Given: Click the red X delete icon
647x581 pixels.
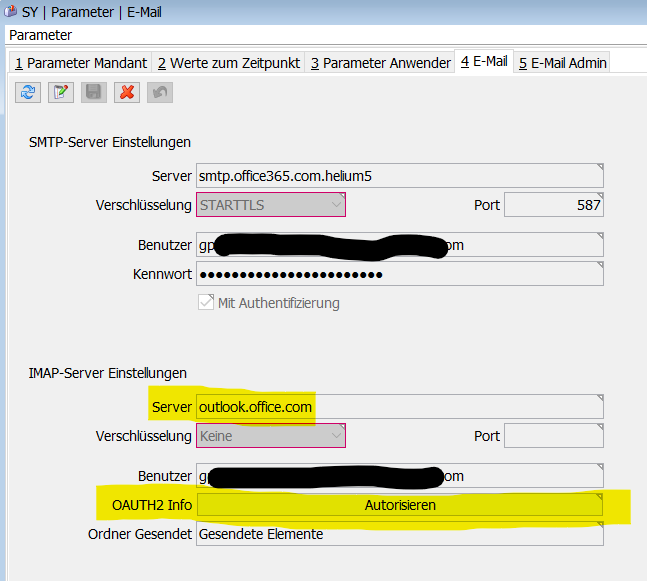Looking at the screenshot, I should [127, 92].
